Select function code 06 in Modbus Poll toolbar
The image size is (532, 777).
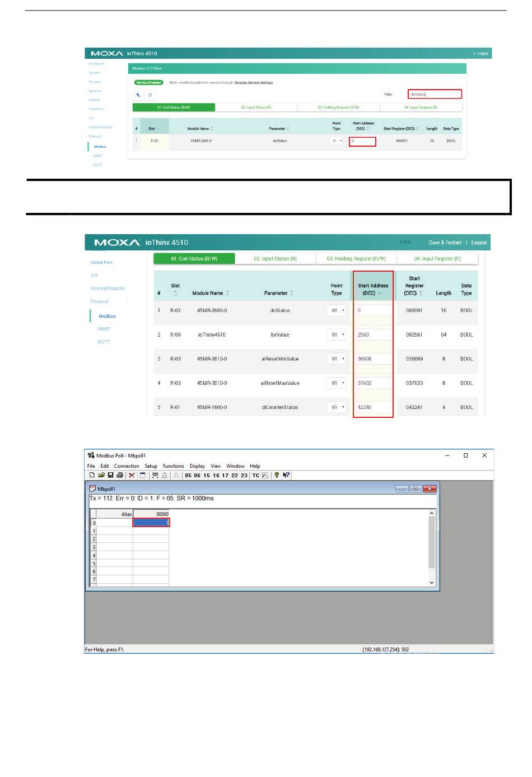coord(197,476)
